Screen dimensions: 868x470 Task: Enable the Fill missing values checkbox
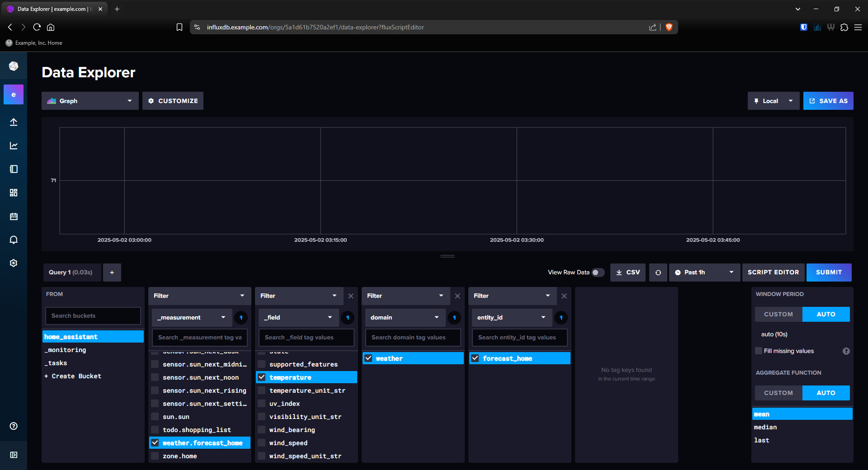point(759,351)
